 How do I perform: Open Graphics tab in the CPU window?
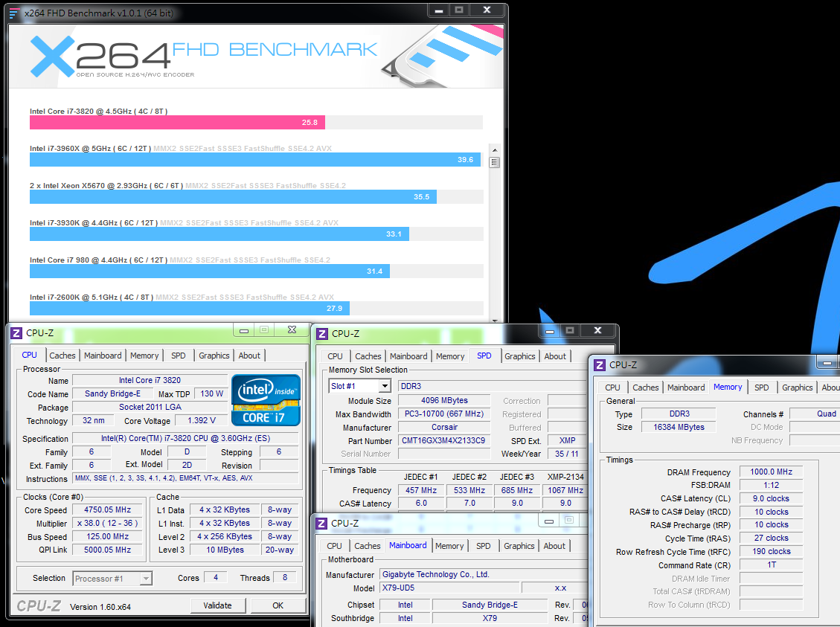[214, 356]
